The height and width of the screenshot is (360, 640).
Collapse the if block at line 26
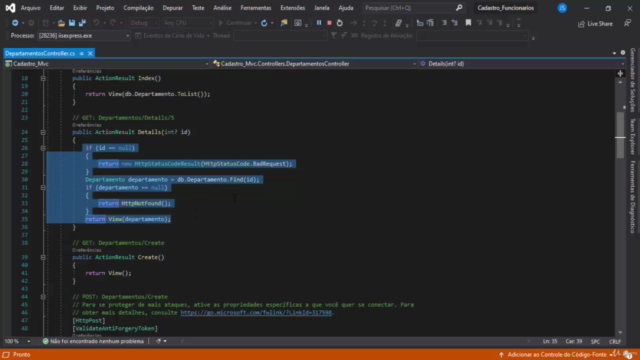[x=43, y=148]
